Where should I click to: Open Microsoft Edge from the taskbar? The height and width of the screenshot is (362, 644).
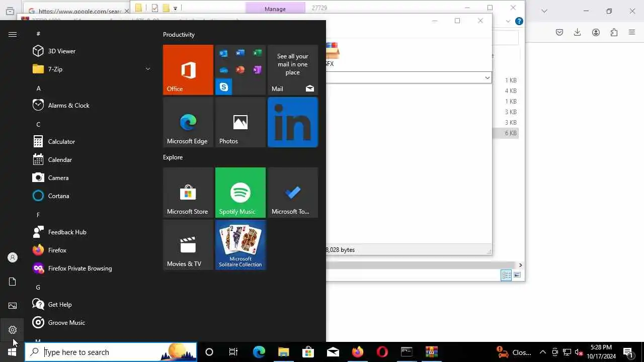(259, 352)
